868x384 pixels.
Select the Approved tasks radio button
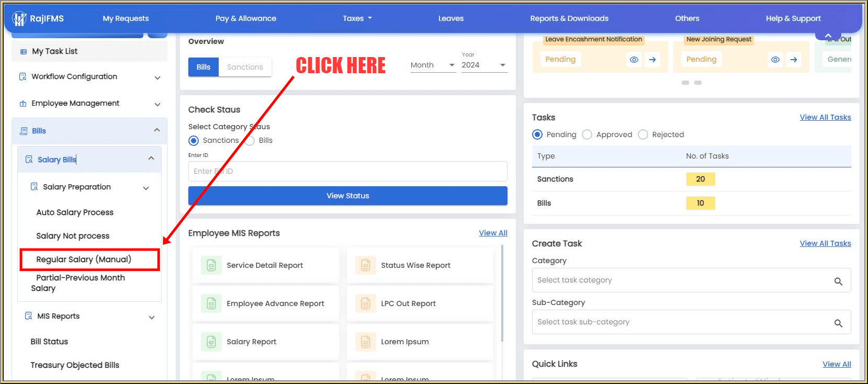click(587, 134)
